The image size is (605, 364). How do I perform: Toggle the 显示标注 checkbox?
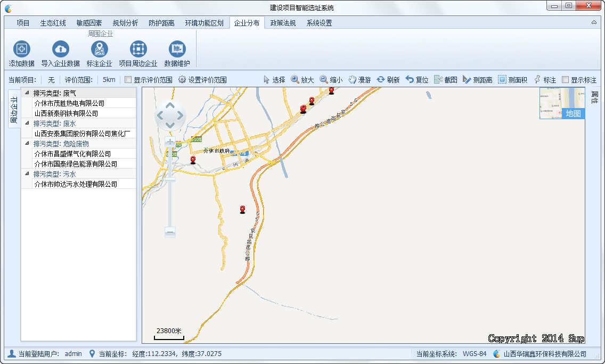pos(566,80)
